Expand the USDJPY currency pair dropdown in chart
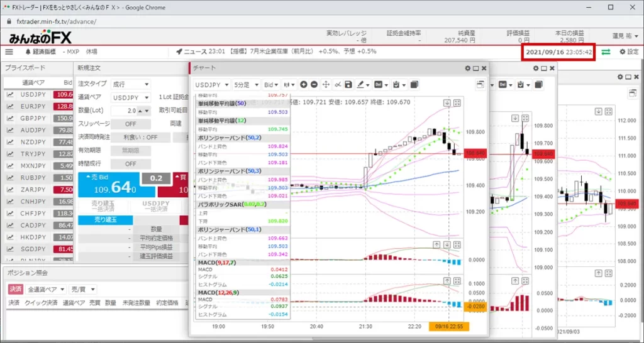The width and height of the screenshot is (644, 343). pos(211,84)
